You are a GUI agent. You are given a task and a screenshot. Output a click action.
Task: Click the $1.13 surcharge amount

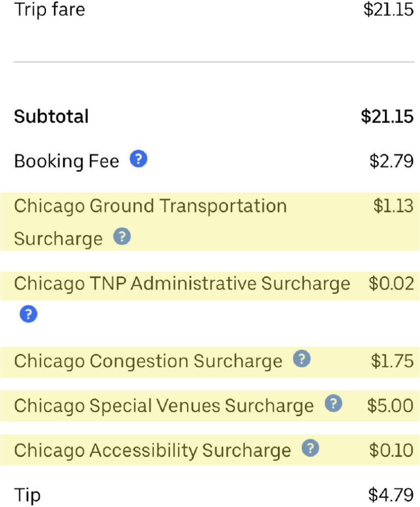393,206
